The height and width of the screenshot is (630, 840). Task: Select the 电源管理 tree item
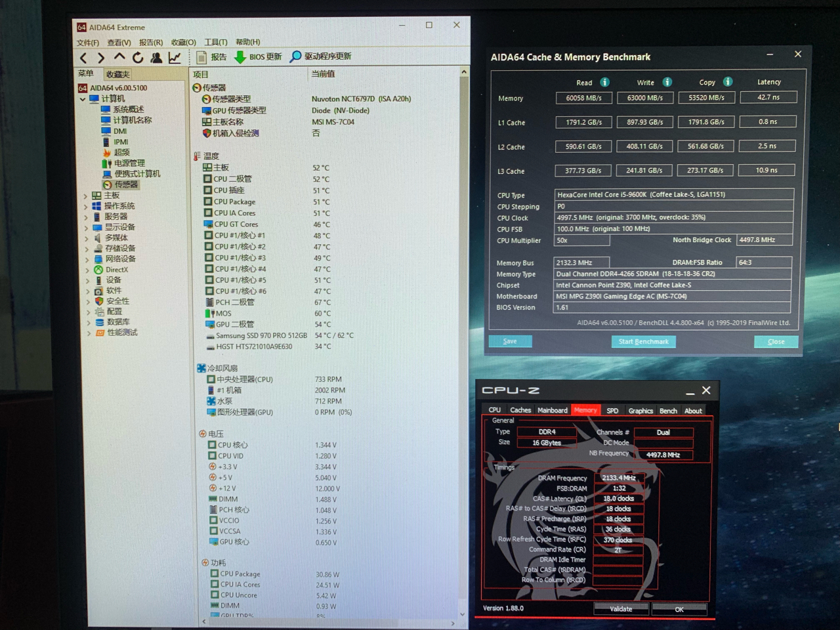[x=123, y=163]
